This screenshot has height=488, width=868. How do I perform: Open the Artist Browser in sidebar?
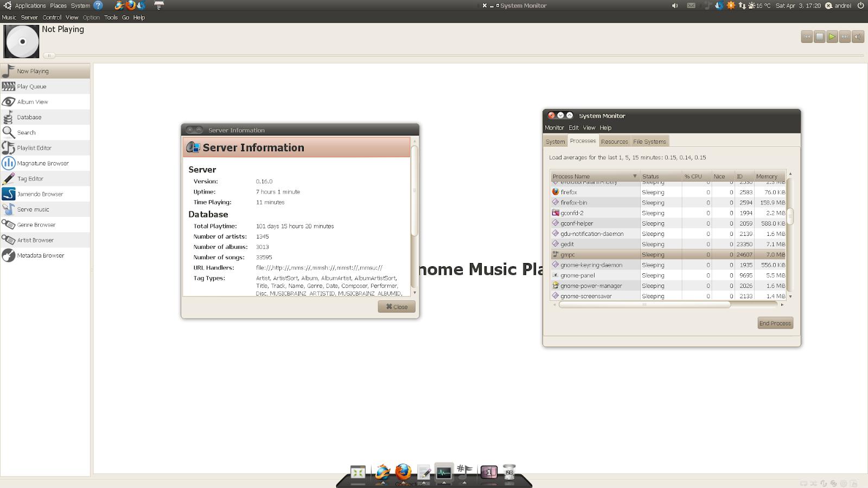[x=45, y=240]
